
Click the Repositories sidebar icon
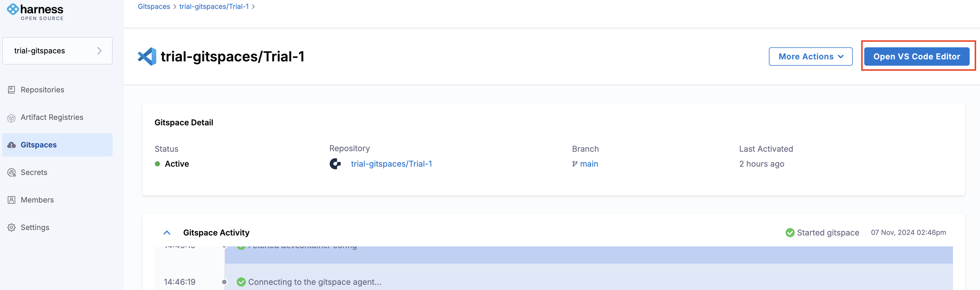click(11, 90)
